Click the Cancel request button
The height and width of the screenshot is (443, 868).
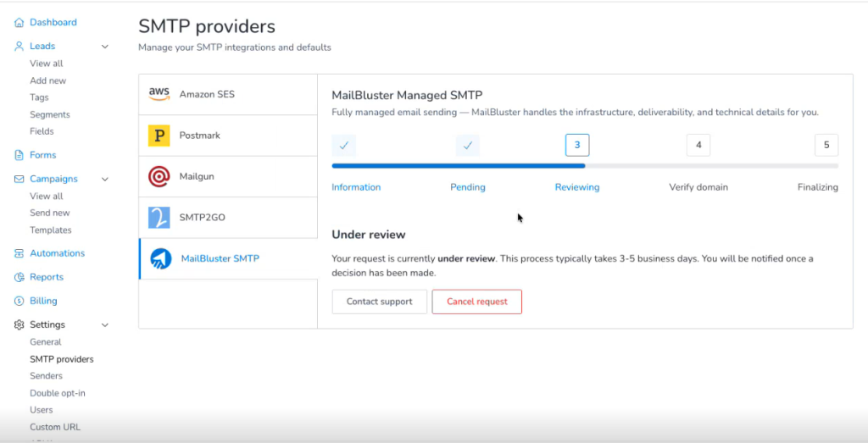tap(476, 302)
